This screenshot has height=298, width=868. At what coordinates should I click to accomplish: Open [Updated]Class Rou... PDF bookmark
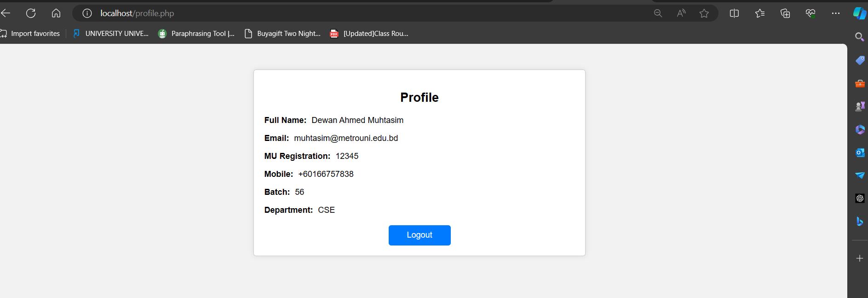pos(369,34)
